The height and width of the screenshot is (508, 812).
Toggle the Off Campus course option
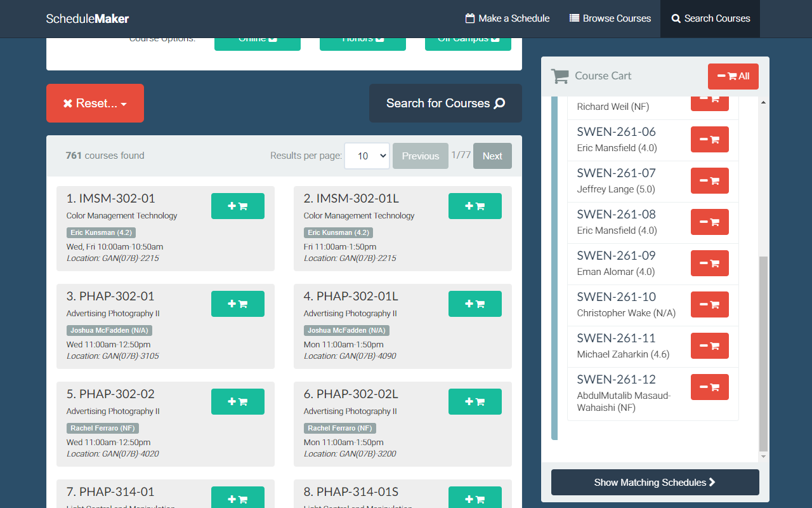pyautogui.click(x=468, y=38)
